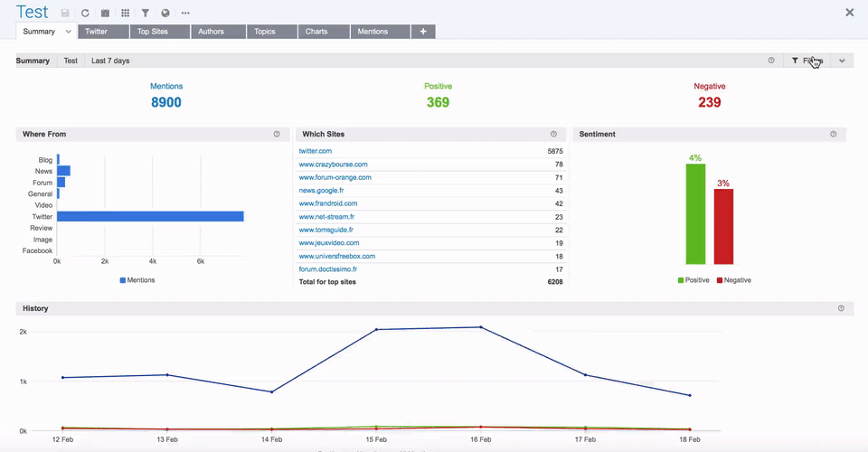Image resolution: width=868 pixels, height=452 pixels.
Task: Open the twitter.com site link
Action: tap(316, 151)
